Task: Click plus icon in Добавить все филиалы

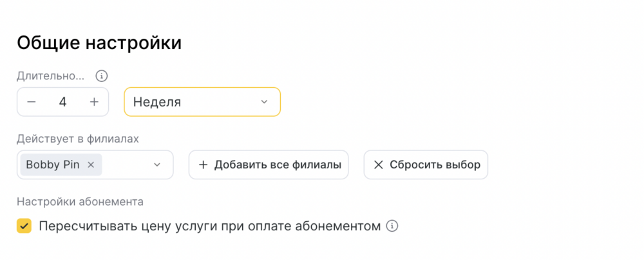Action: [x=203, y=165]
